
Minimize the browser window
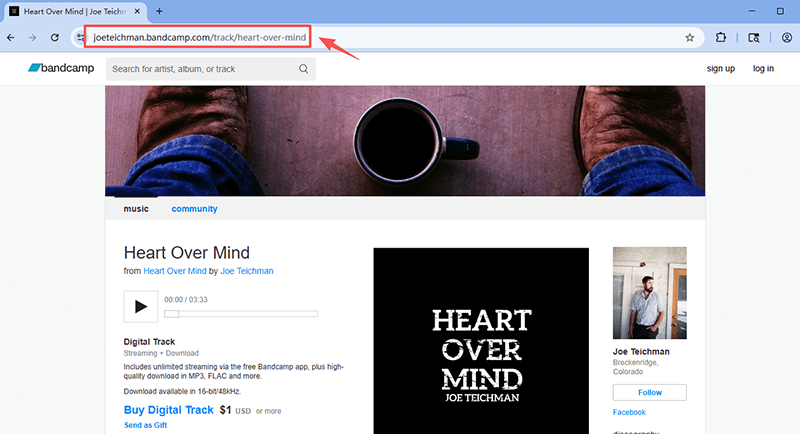(752, 11)
